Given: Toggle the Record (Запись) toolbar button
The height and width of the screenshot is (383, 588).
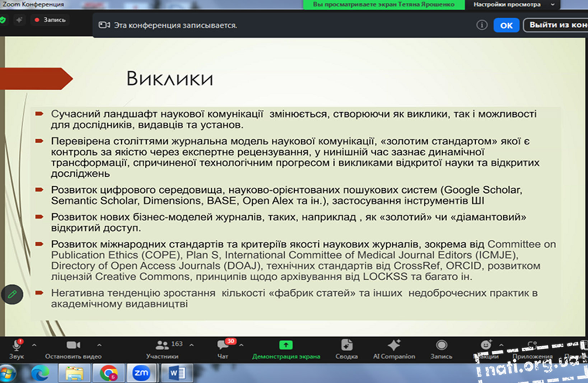Looking at the screenshot, I should (x=441, y=345).
